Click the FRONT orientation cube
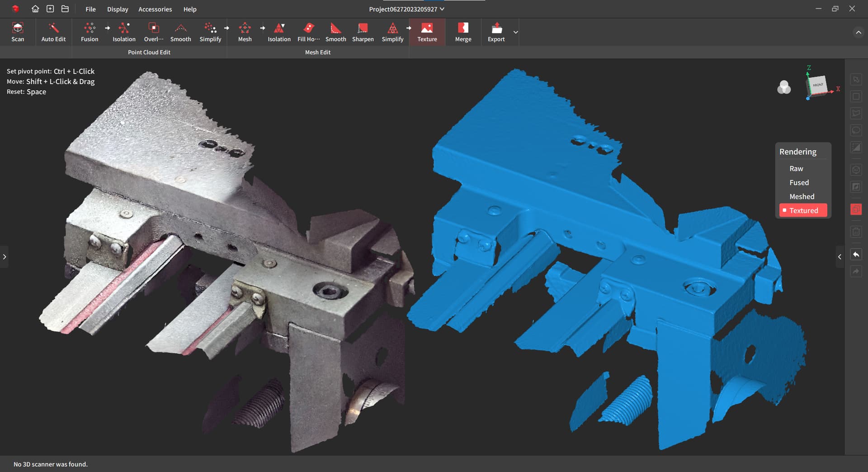The image size is (868, 472). click(x=818, y=85)
